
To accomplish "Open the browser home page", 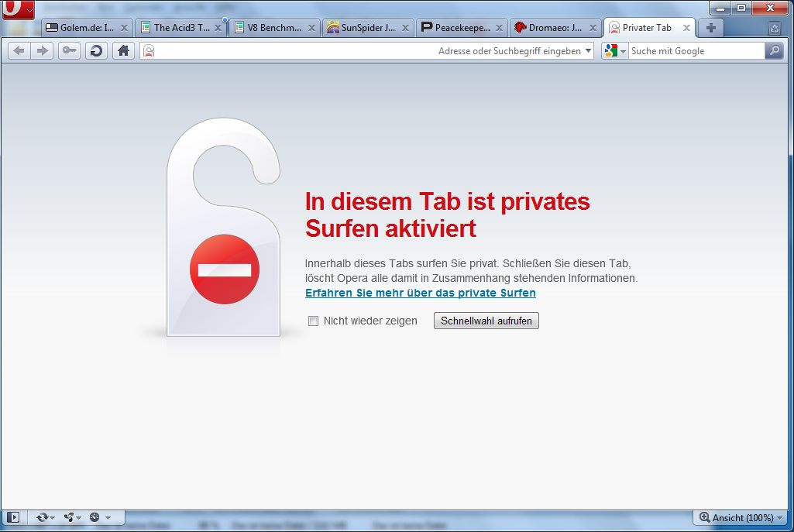I will point(122,50).
